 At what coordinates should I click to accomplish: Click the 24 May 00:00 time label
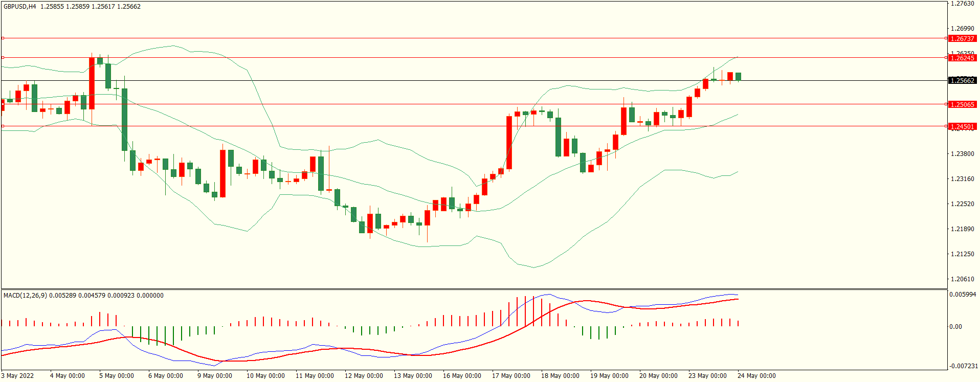click(x=756, y=376)
